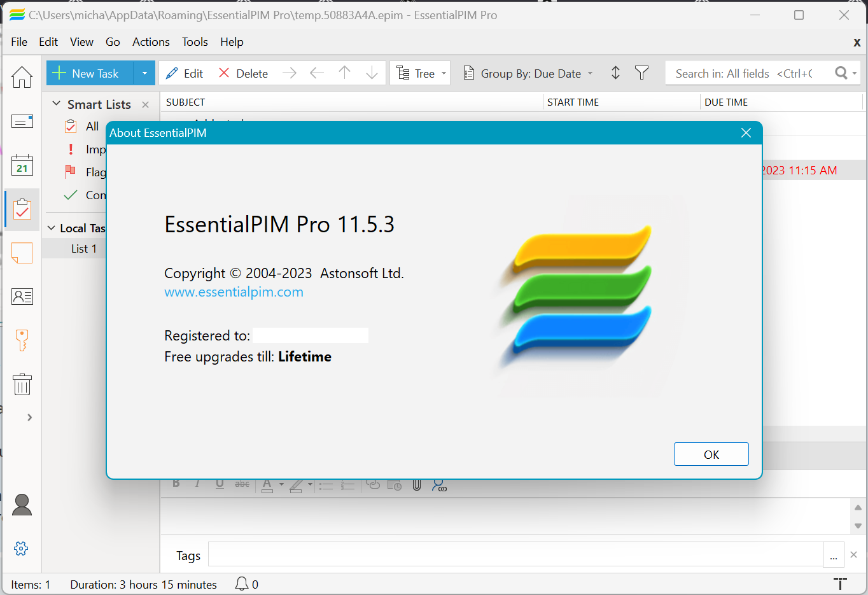Open the search options dropdown arrow
868x595 pixels.
point(855,74)
